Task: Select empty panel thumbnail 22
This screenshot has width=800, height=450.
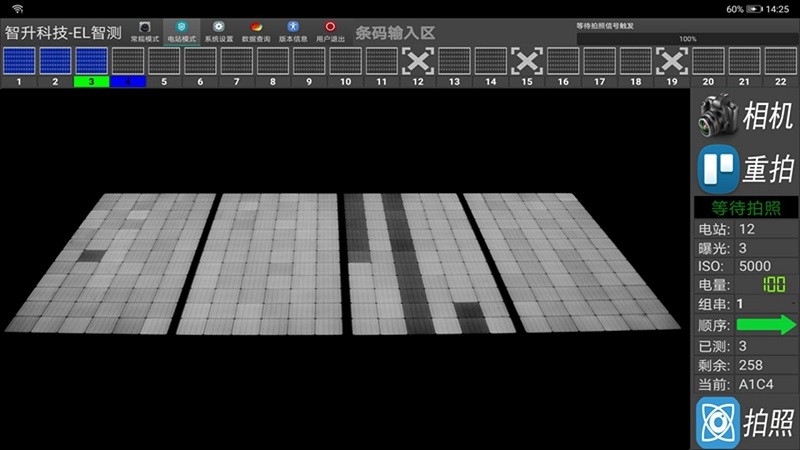Action: tap(781, 62)
